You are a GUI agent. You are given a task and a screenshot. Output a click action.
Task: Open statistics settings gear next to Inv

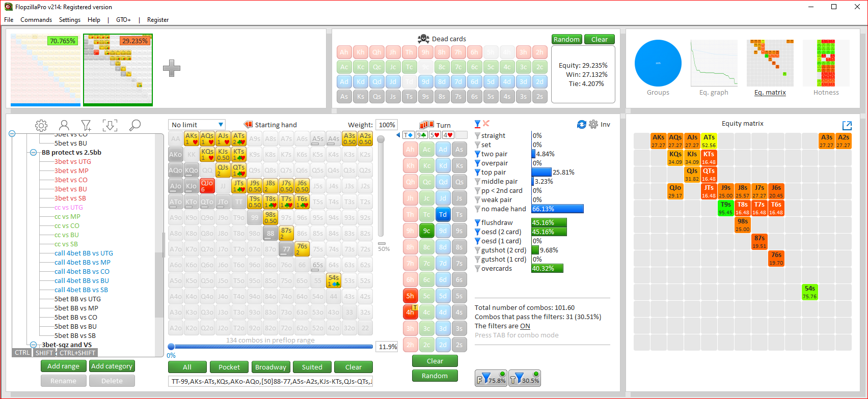(x=593, y=124)
